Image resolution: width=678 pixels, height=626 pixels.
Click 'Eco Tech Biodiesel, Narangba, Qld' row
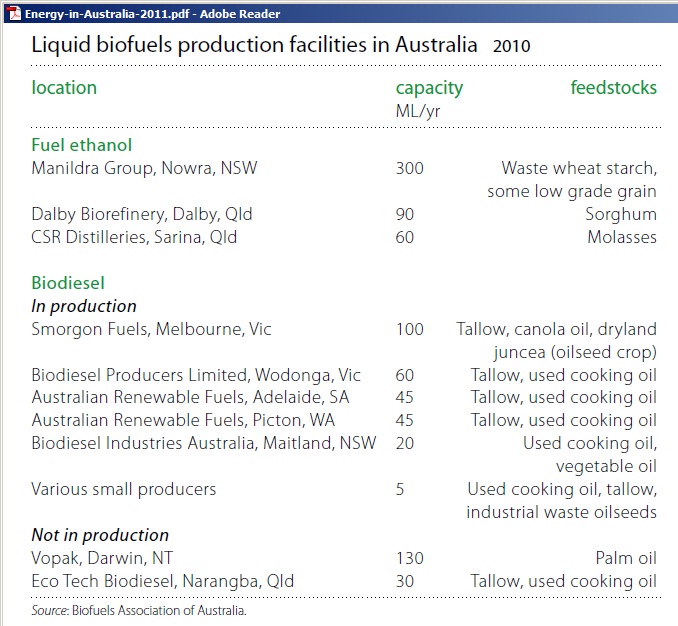[x=163, y=581]
